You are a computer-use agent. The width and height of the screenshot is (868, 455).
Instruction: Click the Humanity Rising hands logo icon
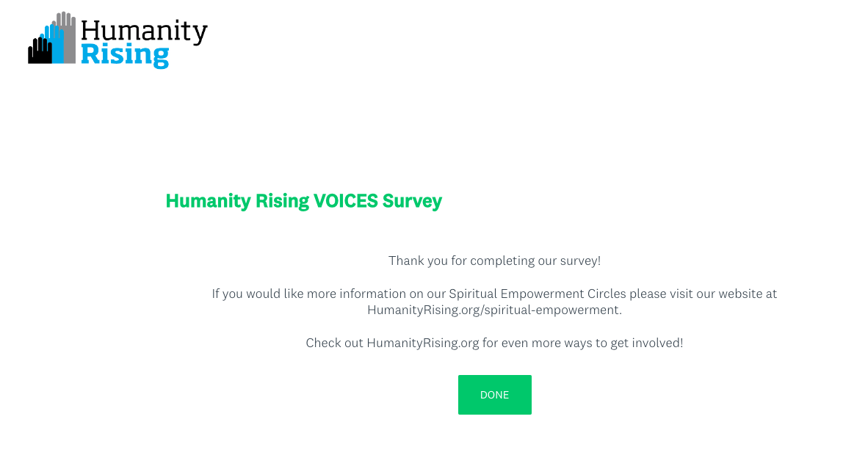click(x=51, y=38)
